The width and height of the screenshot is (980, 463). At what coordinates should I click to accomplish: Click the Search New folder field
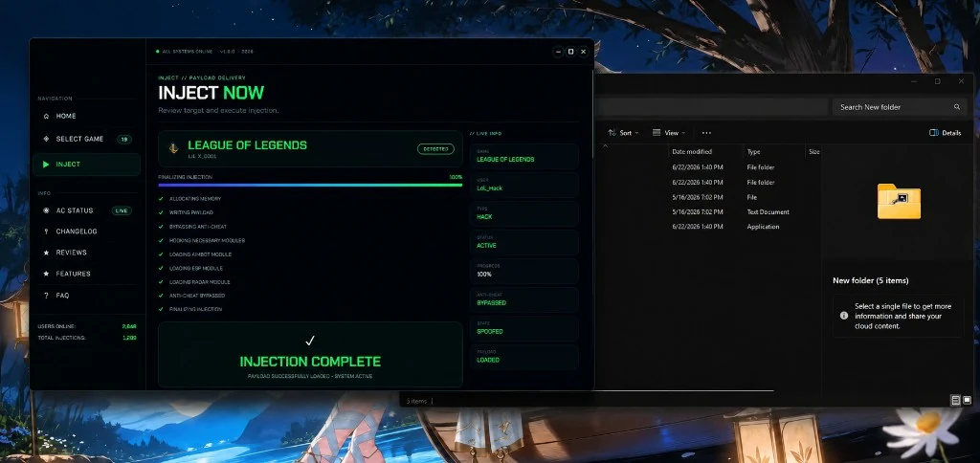(900, 107)
